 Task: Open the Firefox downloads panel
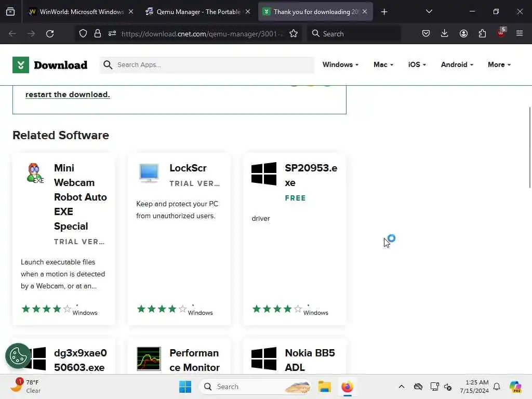445,34
